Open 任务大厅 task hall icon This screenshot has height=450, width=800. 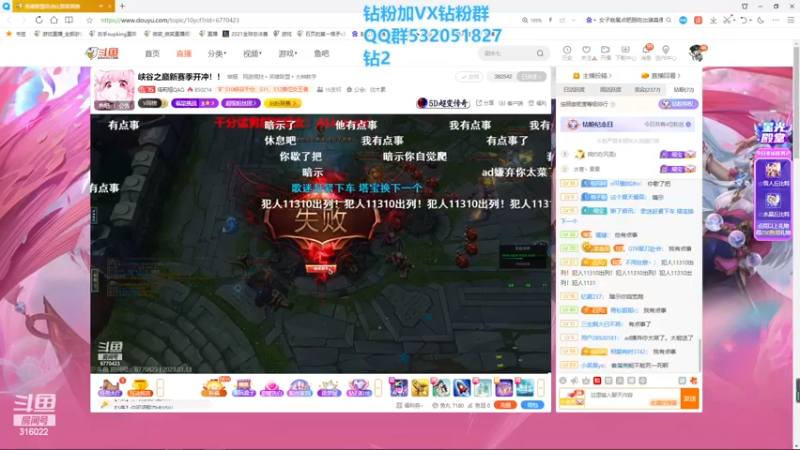click(110, 388)
